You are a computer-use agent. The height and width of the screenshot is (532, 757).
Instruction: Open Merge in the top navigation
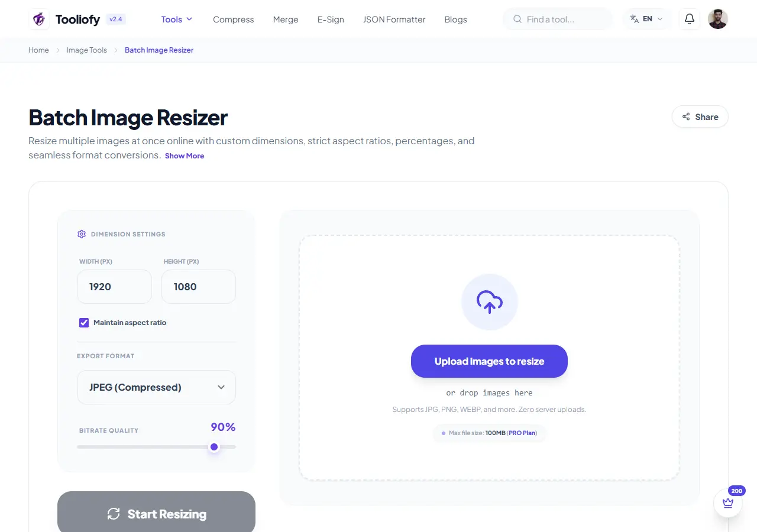[x=286, y=20]
